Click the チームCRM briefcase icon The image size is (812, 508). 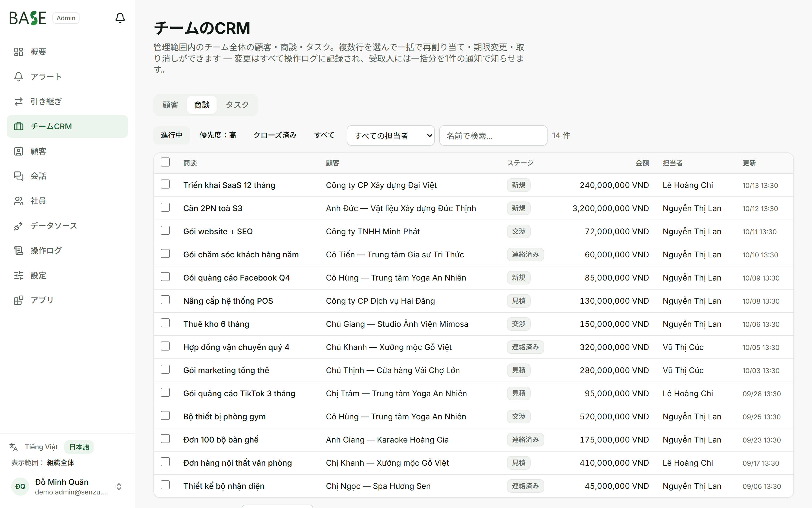click(x=18, y=126)
